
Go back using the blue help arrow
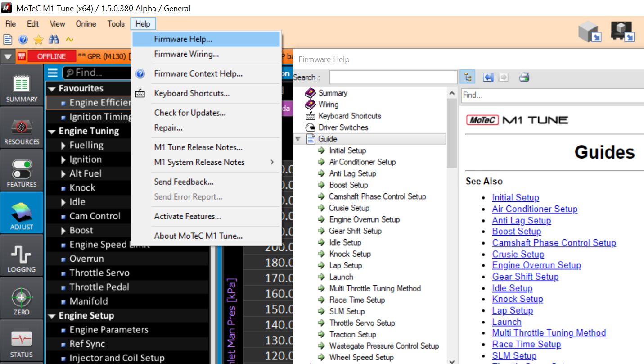coord(488,77)
